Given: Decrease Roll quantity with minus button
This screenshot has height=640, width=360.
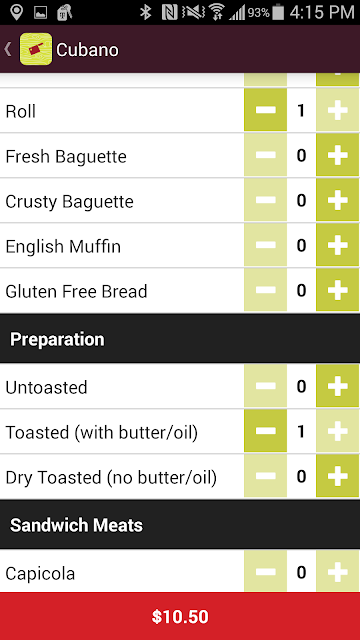Looking at the screenshot, I should [265, 110].
